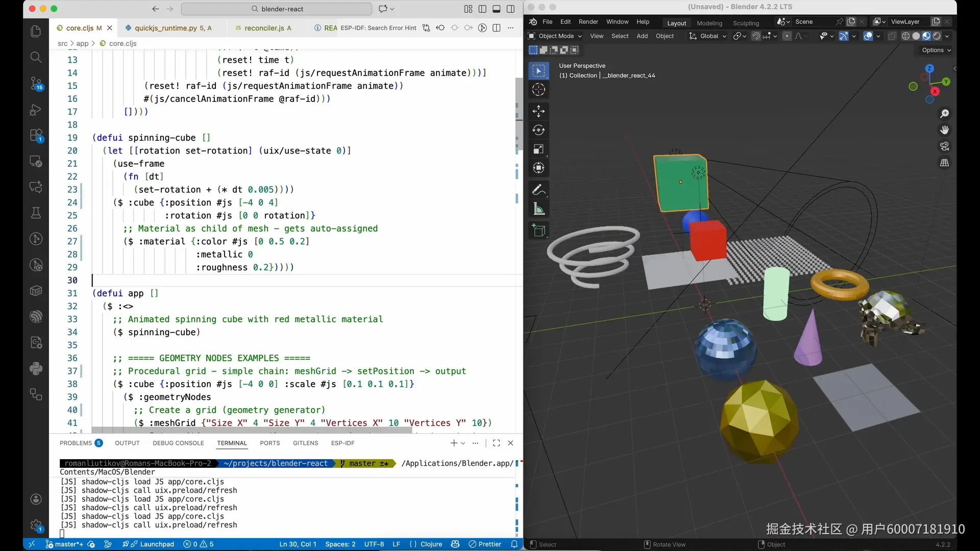Enable solid viewport shading sphere
The width and height of the screenshot is (980, 551).
tap(916, 36)
